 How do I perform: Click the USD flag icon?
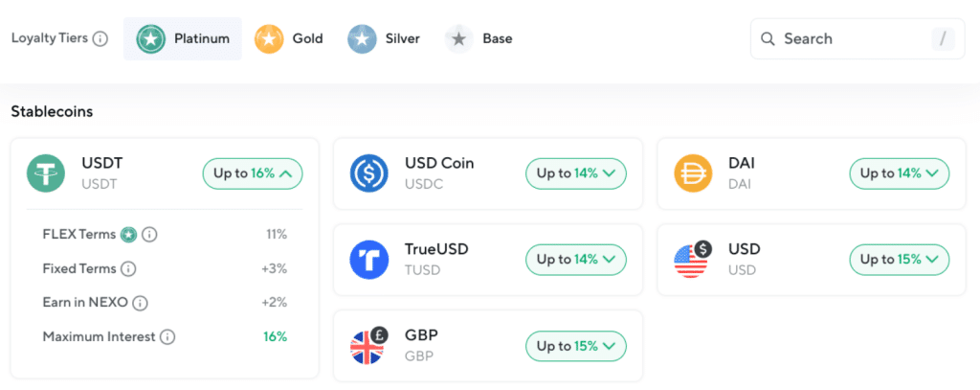(693, 260)
